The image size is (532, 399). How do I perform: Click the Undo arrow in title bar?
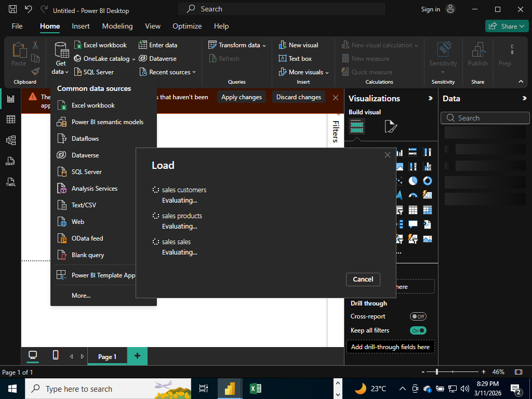click(x=29, y=9)
